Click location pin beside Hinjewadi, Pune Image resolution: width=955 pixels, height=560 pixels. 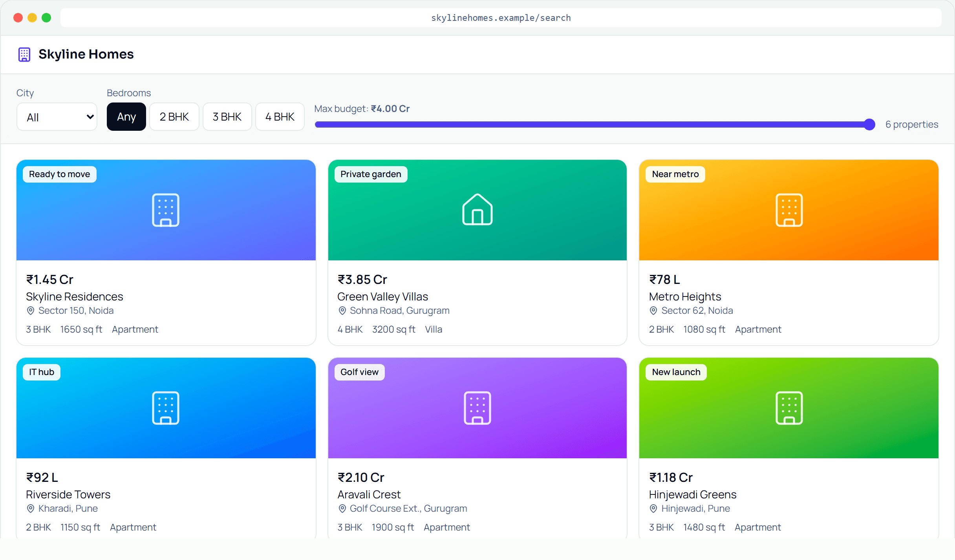pyautogui.click(x=653, y=509)
